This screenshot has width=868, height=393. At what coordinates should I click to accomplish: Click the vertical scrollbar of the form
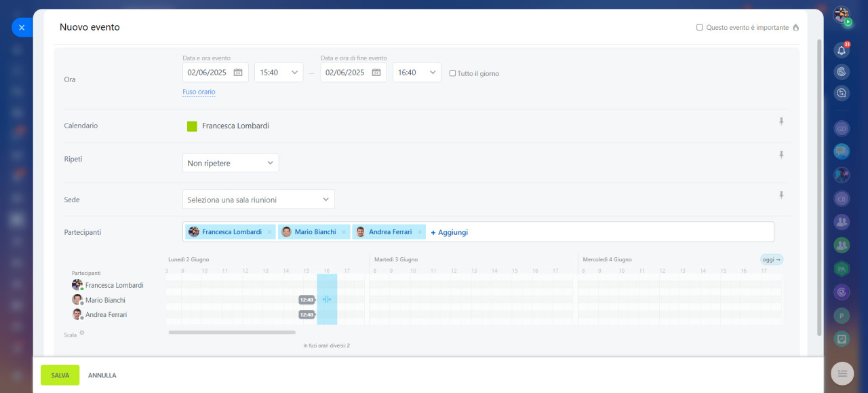(819, 187)
